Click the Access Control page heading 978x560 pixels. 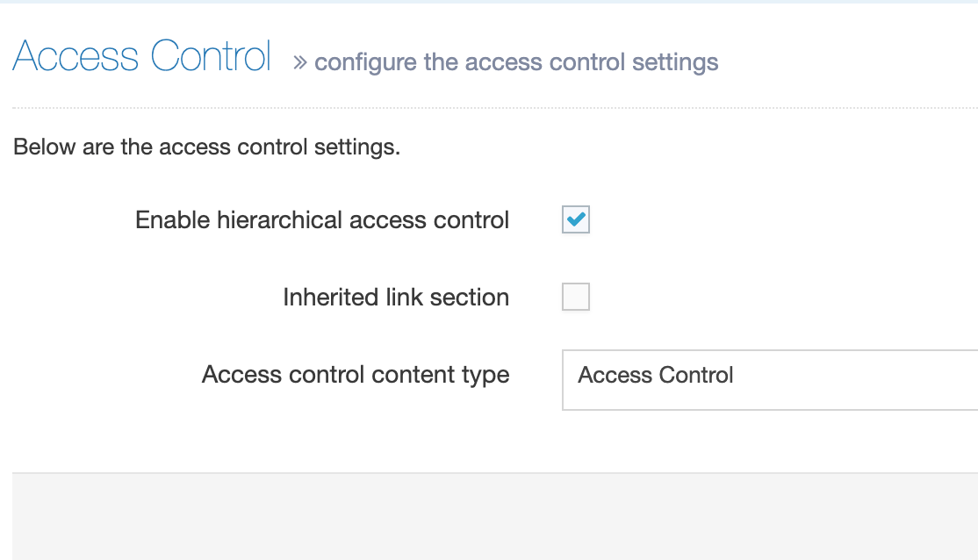click(x=141, y=58)
